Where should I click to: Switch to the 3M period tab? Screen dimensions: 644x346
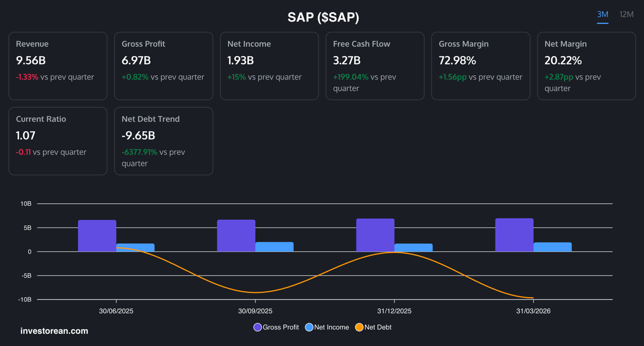point(603,14)
